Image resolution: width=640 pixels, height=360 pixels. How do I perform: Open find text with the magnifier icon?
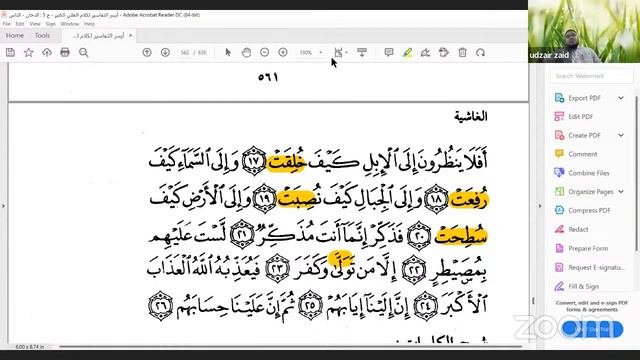pyautogui.click(x=84, y=52)
